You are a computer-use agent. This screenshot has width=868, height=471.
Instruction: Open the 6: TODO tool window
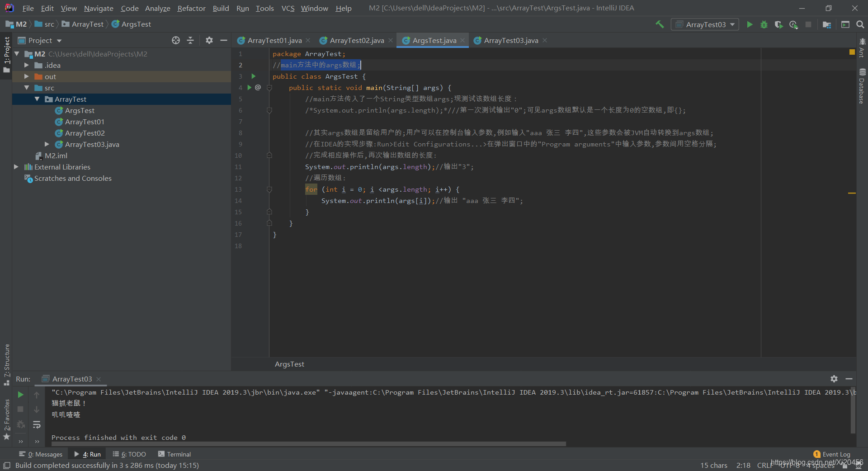(129, 454)
